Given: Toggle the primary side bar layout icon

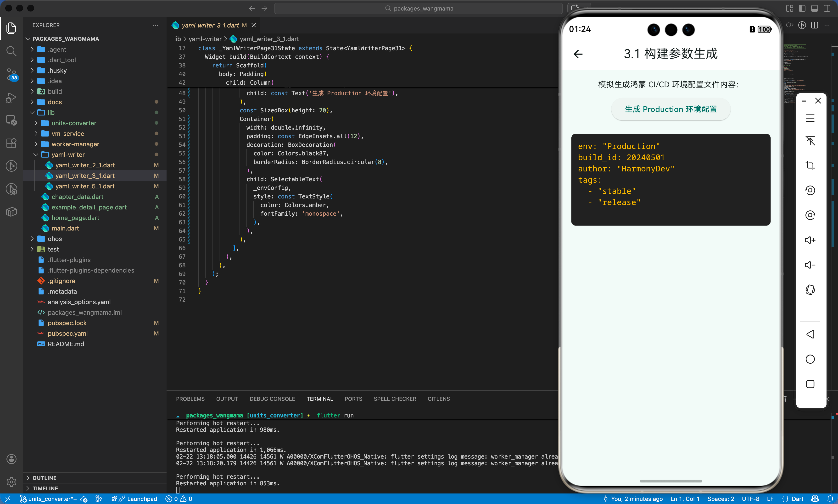Looking at the screenshot, I should tap(802, 9).
